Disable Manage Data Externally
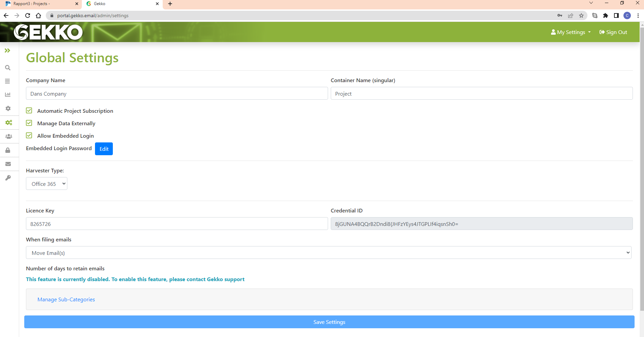644x337 pixels. 29,123
